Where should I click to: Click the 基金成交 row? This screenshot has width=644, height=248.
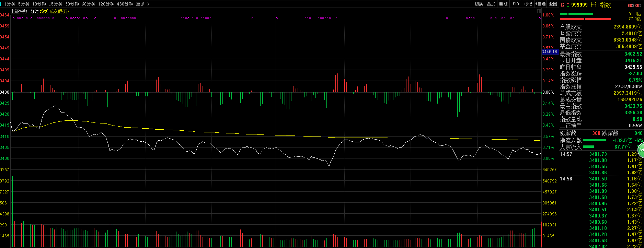(x=601, y=46)
